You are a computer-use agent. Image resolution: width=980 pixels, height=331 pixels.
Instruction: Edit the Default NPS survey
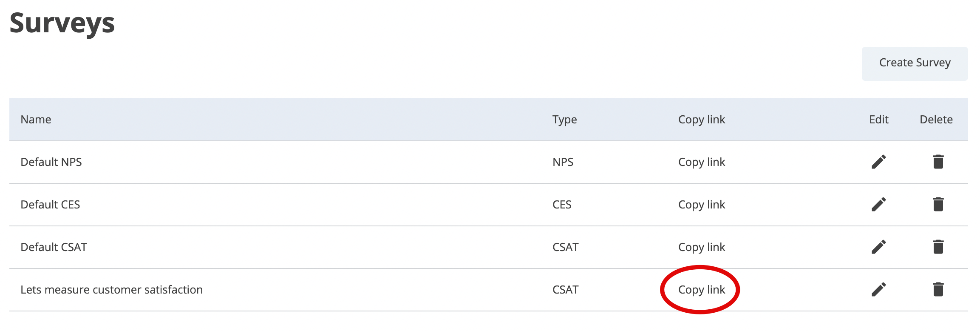pos(878,162)
